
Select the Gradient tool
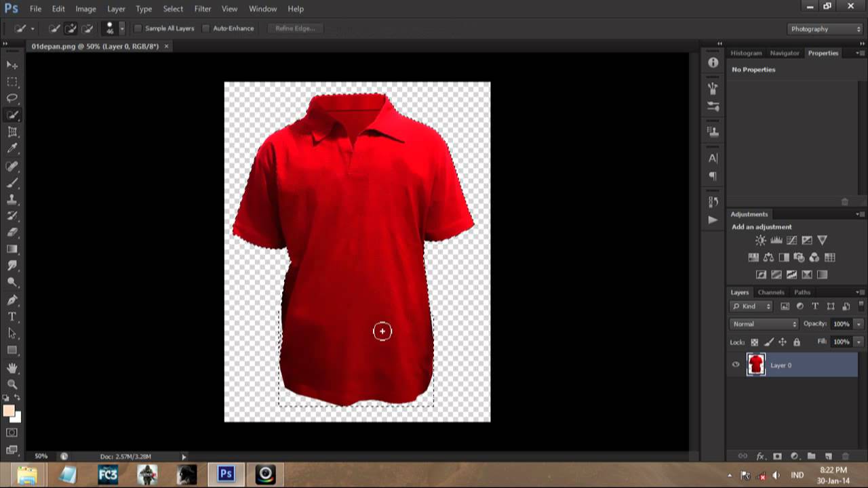coord(12,249)
